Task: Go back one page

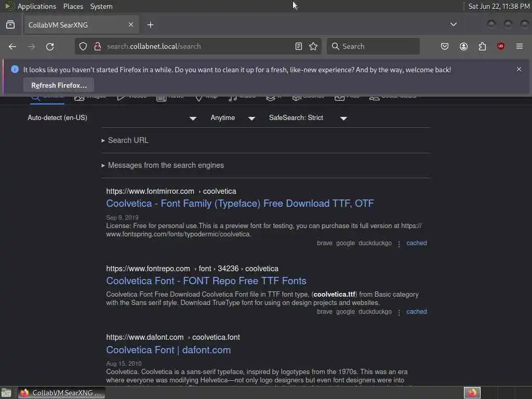Action: 12,46
